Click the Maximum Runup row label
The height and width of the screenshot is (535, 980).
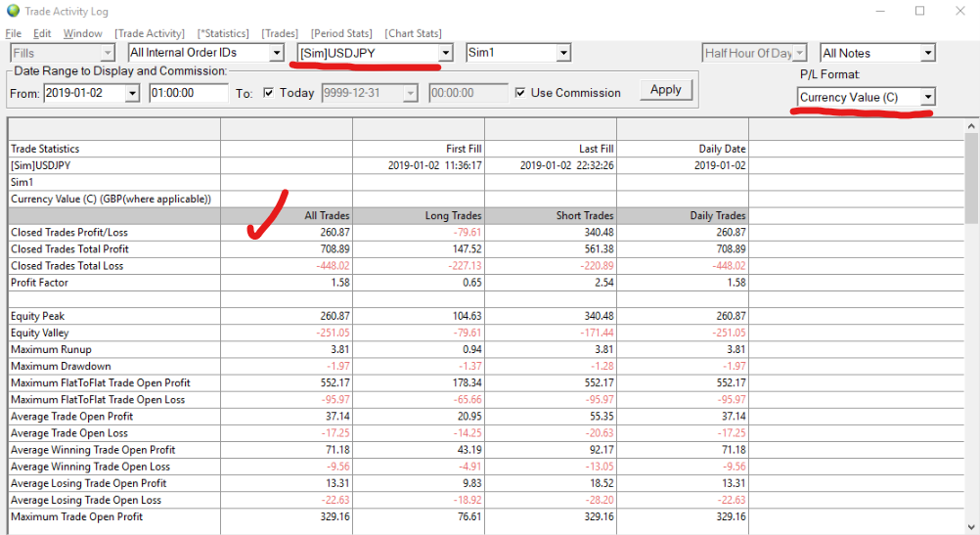click(x=51, y=349)
